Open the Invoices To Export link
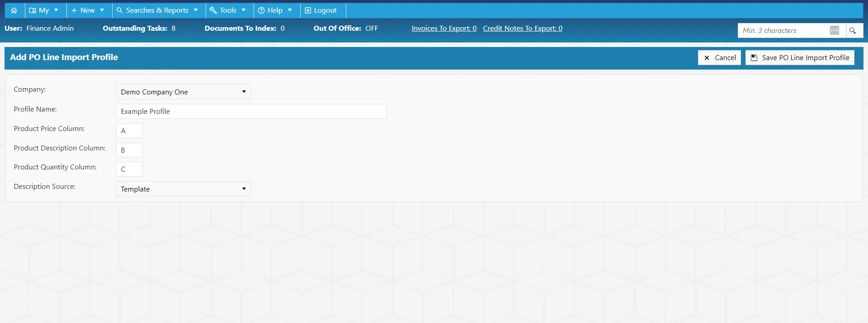The image size is (868, 323). tap(444, 28)
